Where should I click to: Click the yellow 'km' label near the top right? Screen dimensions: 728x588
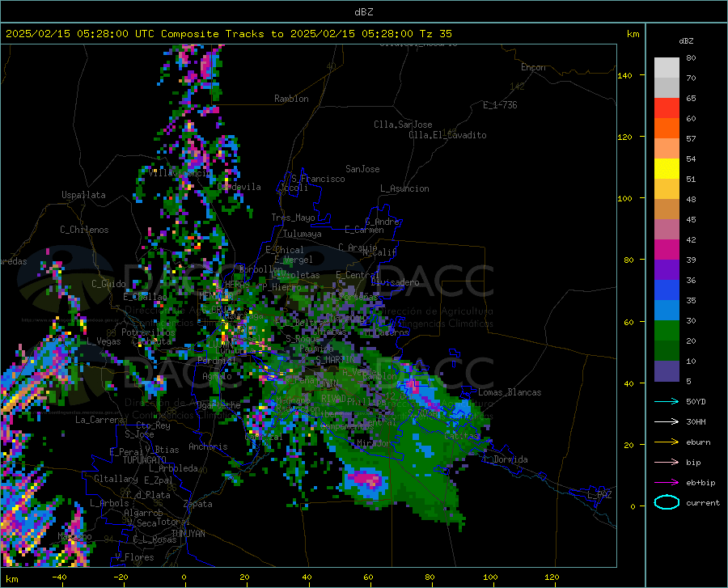pyautogui.click(x=633, y=34)
